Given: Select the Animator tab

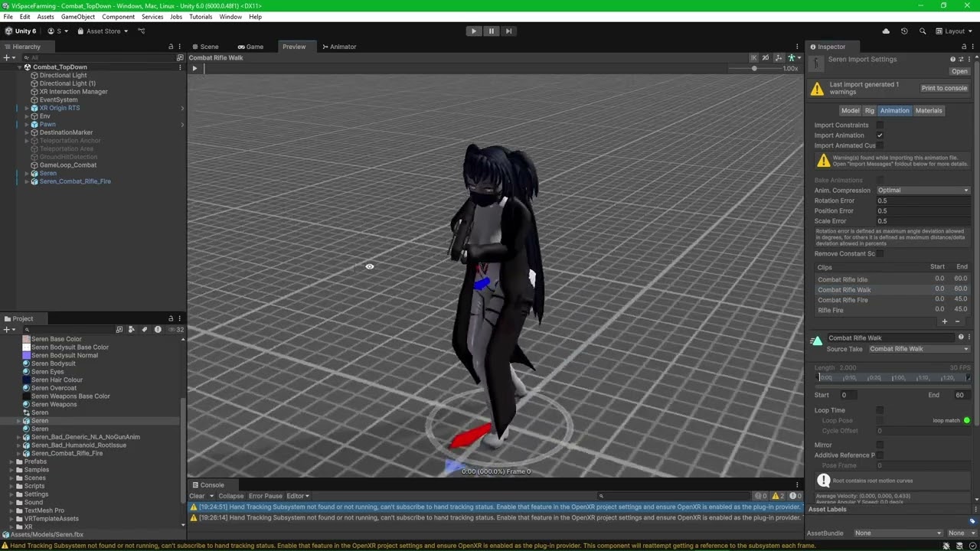Looking at the screenshot, I should coord(338,47).
